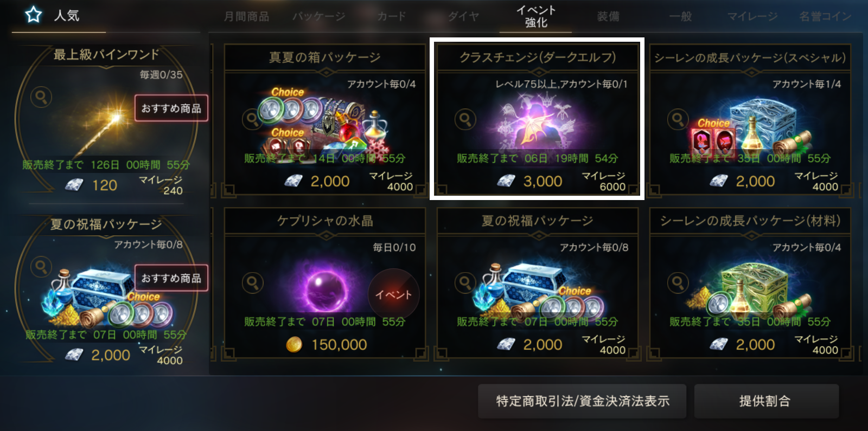
Task: Open magnifier on sidebar 夏の祝福パッケージ
Action: pos(41,267)
